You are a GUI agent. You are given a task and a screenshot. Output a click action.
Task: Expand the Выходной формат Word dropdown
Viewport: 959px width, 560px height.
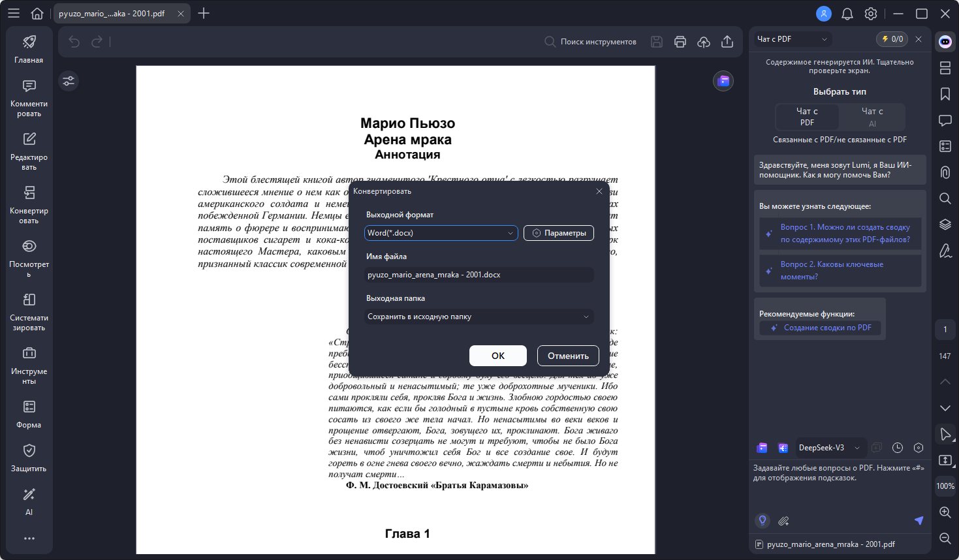pos(441,233)
